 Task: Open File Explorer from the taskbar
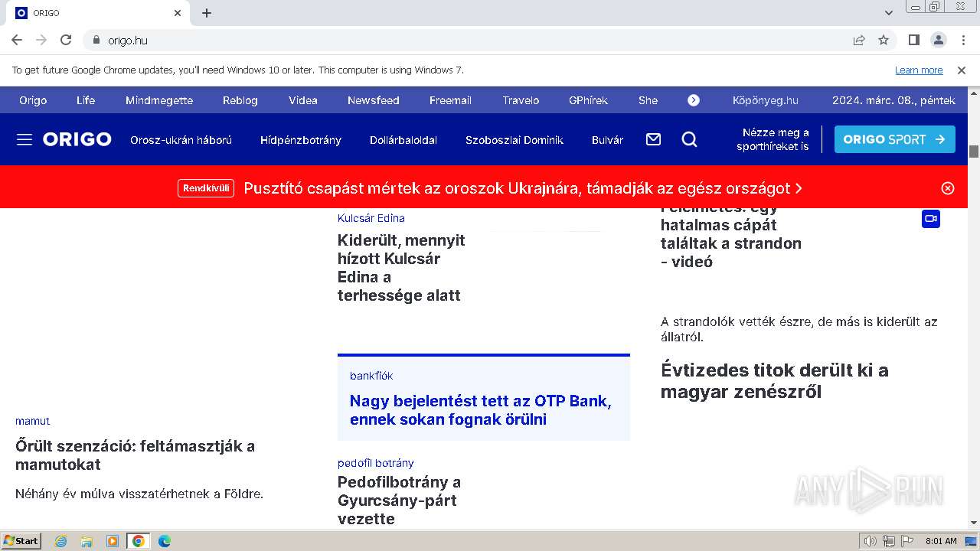[87, 541]
